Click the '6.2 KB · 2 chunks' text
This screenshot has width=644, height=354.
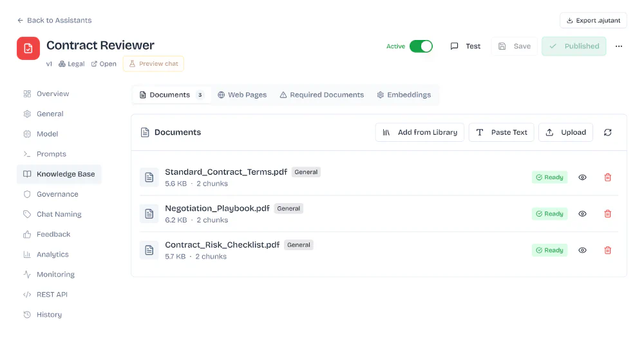[196, 220]
